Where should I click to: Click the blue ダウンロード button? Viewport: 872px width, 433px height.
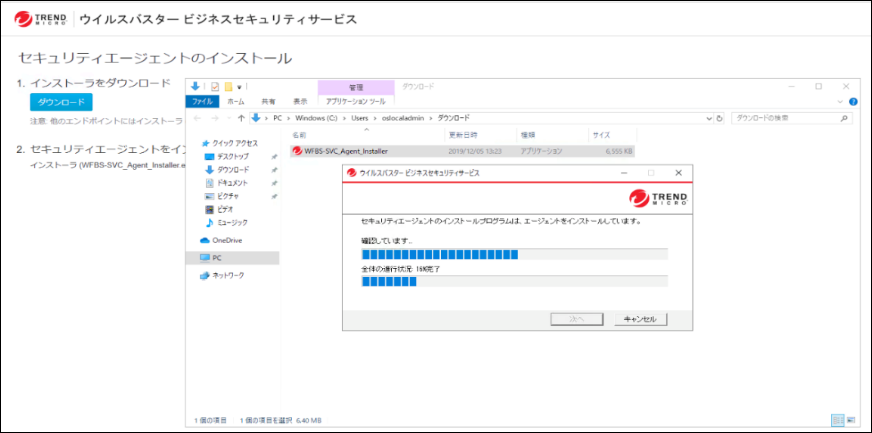(60, 102)
